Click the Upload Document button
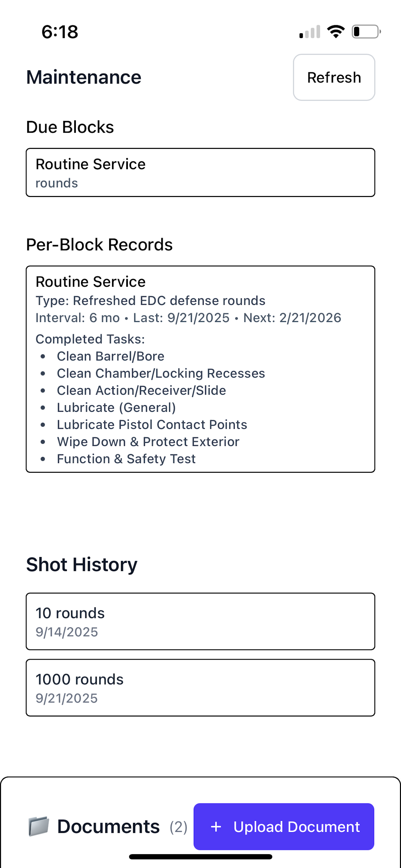This screenshot has width=401, height=868. point(284,827)
